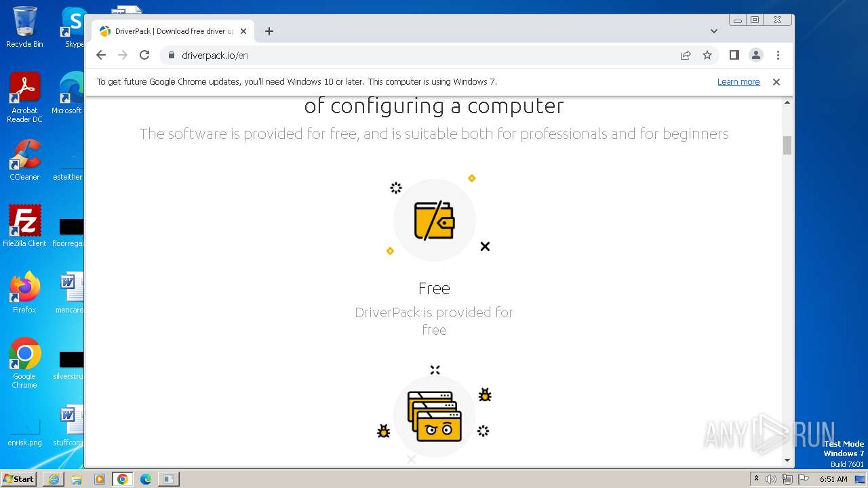Open the Chrome profile avatar
Viewport: 868px width, 488px height.
pyautogui.click(x=756, y=56)
